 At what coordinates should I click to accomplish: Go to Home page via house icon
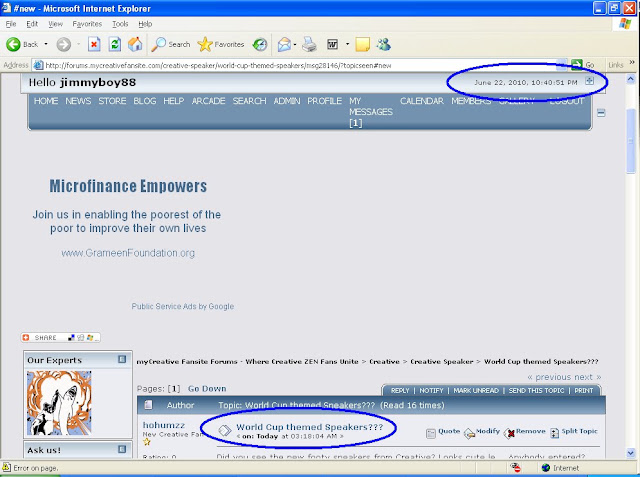(135, 44)
